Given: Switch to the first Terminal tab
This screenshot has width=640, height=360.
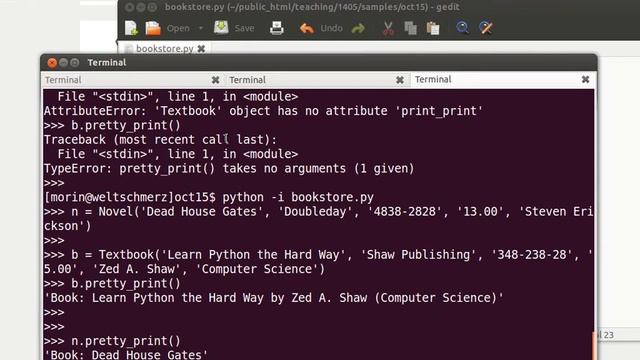Looking at the screenshot, I should point(133,80).
